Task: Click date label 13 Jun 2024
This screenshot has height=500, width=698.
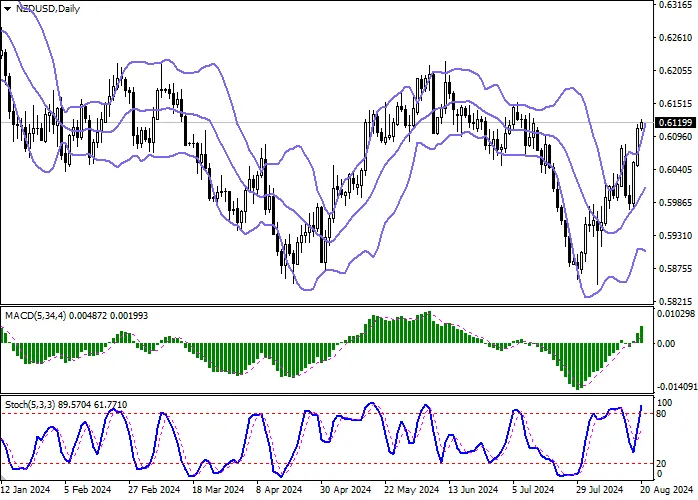Action: pos(473,490)
